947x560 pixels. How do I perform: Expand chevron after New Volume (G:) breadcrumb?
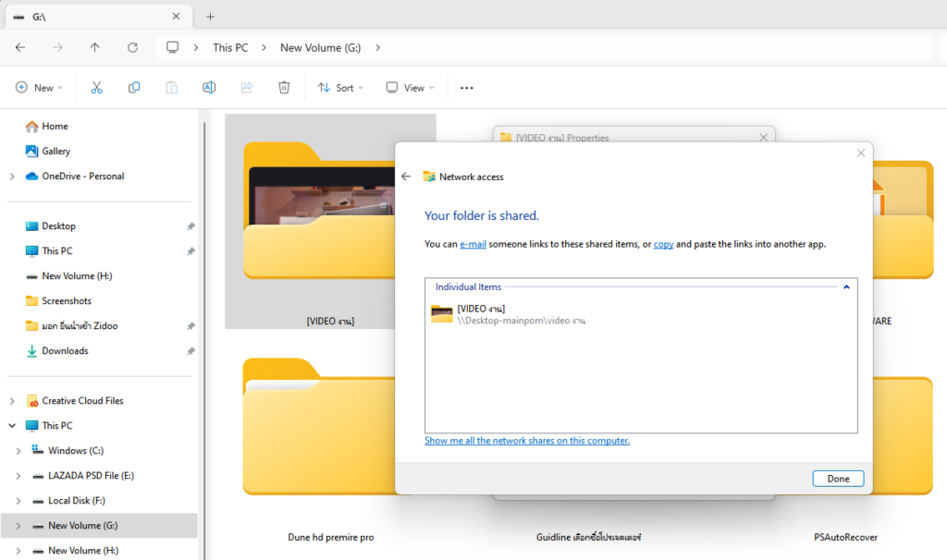click(378, 48)
